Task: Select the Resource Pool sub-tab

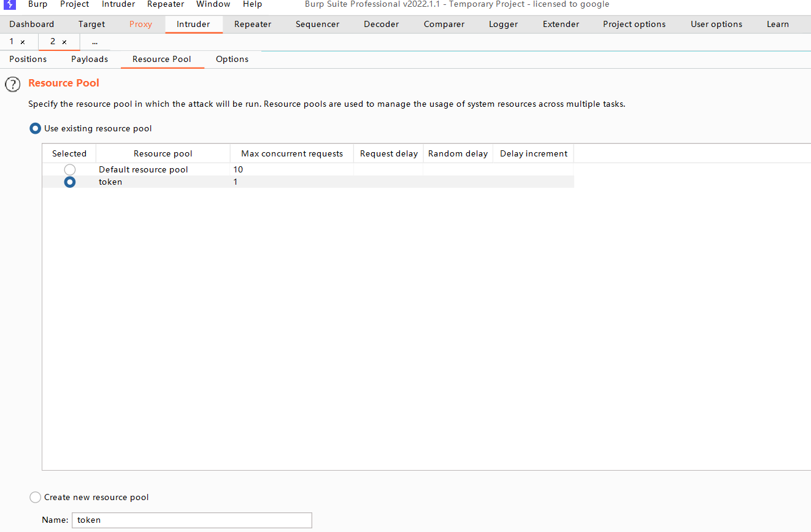Action: click(x=162, y=59)
